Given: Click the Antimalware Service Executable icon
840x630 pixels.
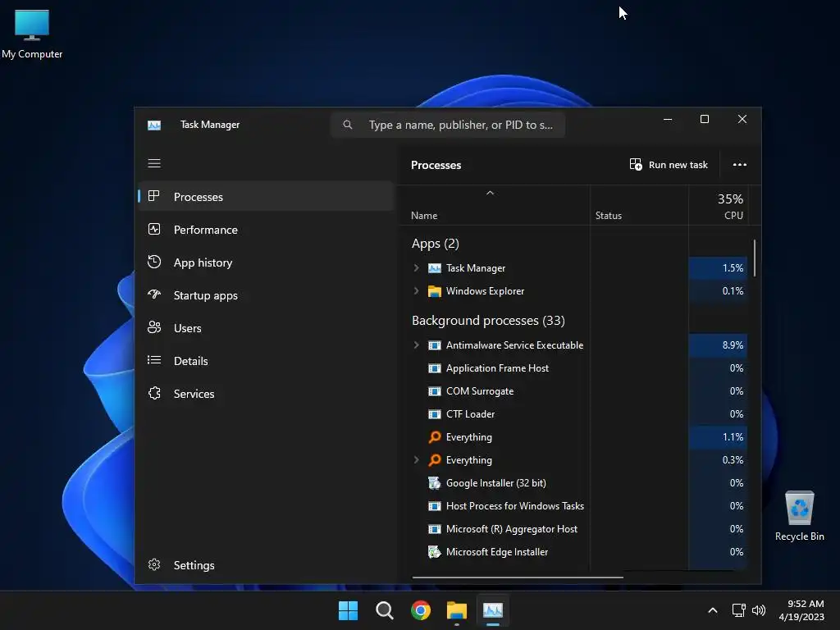Looking at the screenshot, I should click(435, 345).
